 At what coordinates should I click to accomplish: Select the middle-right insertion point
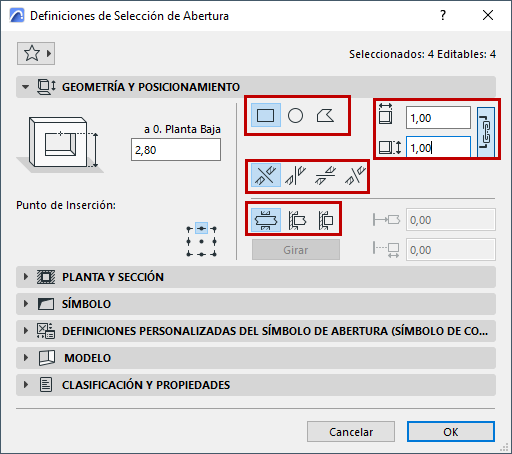pyautogui.click(x=214, y=241)
